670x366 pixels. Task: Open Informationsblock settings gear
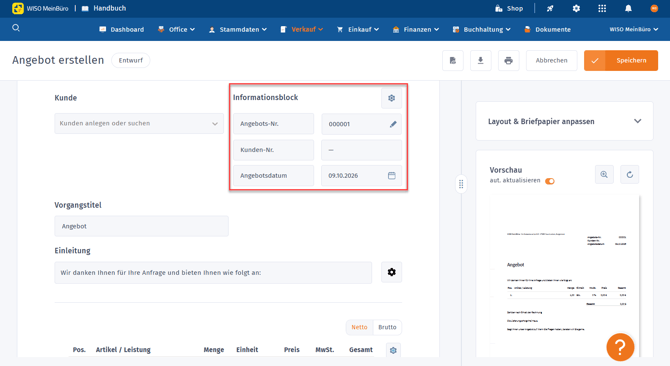click(391, 98)
